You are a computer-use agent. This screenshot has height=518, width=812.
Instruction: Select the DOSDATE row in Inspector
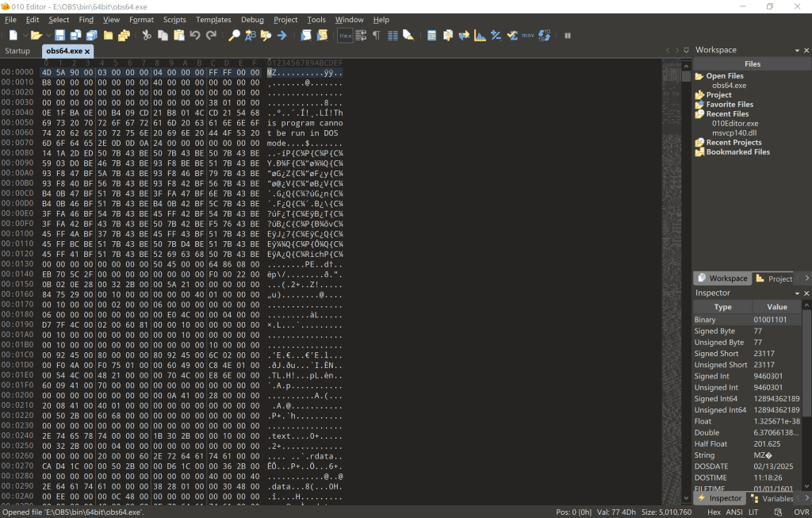[747, 466]
